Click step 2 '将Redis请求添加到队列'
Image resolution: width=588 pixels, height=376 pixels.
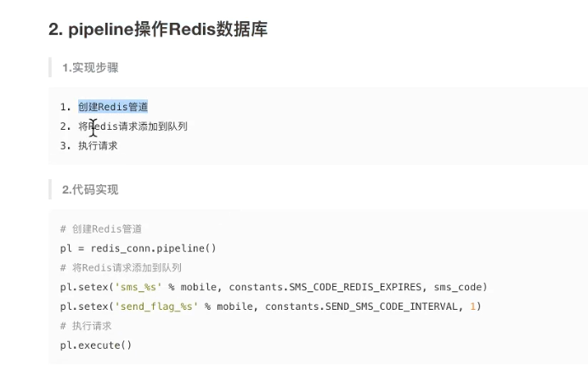[x=133, y=126]
